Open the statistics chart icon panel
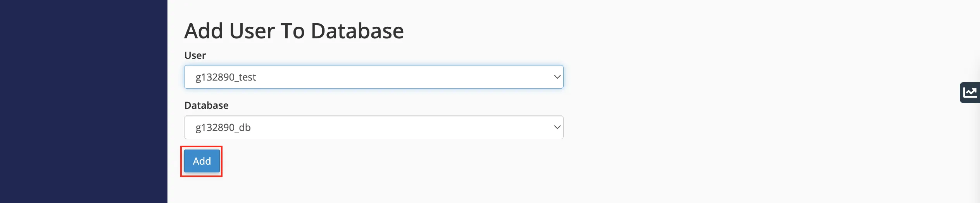 970,93
